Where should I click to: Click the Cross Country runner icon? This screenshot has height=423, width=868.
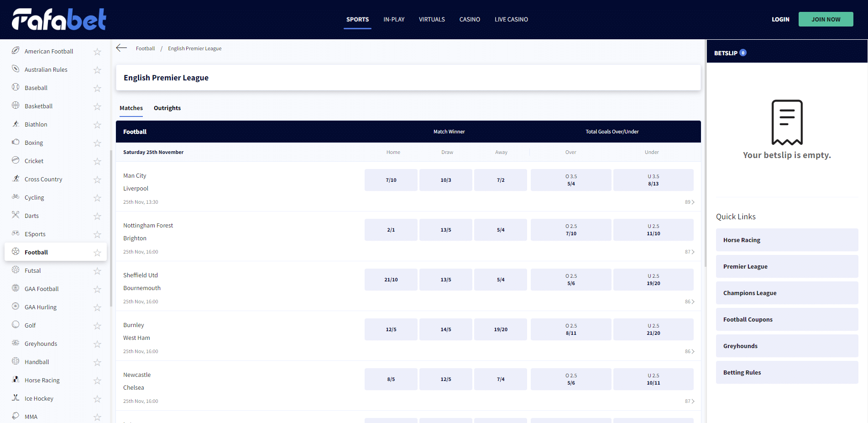click(x=16, y=179)
